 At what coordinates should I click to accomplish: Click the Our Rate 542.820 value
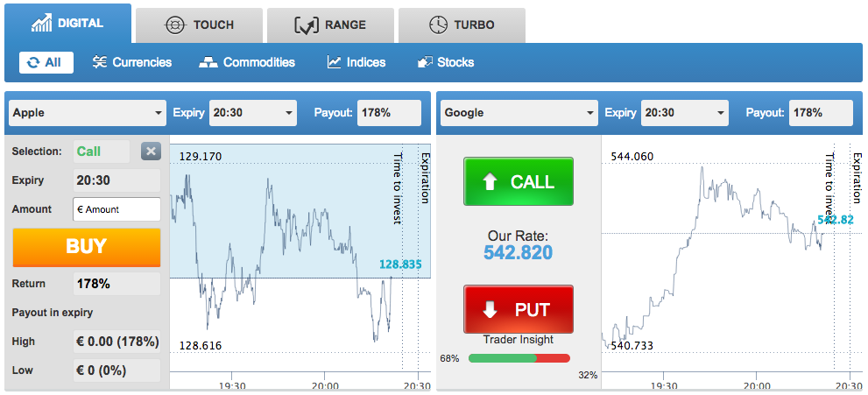pyautogui.click(x=519, y=252)
